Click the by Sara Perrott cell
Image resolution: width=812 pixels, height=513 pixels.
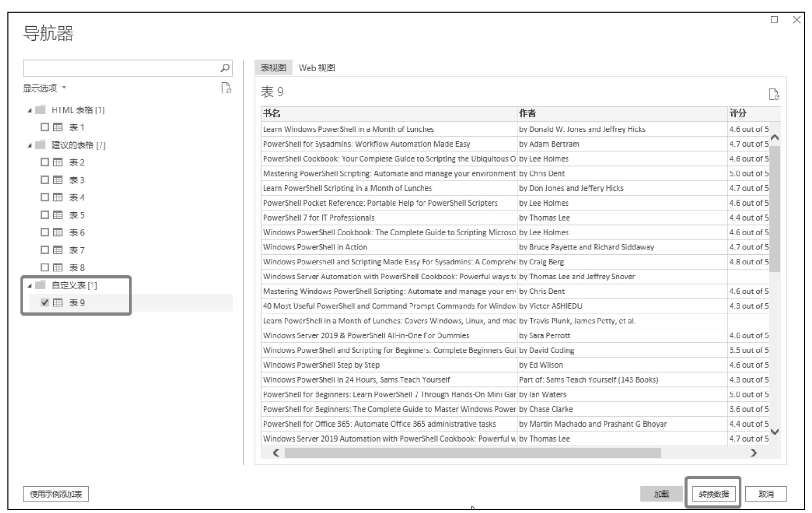pyautogui.click(x=622, y=335)
